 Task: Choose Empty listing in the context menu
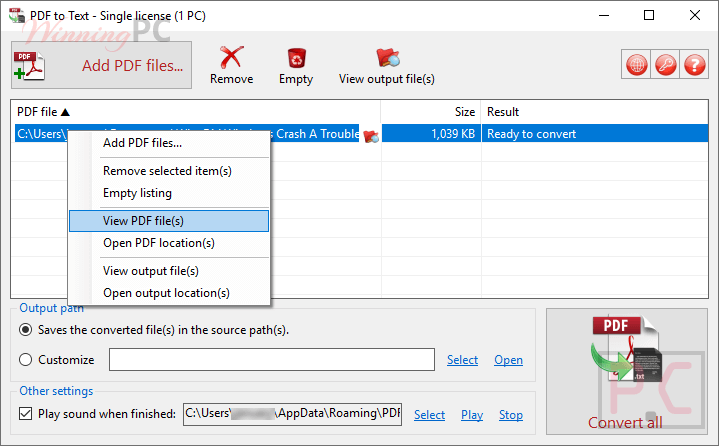pos(169,193)
